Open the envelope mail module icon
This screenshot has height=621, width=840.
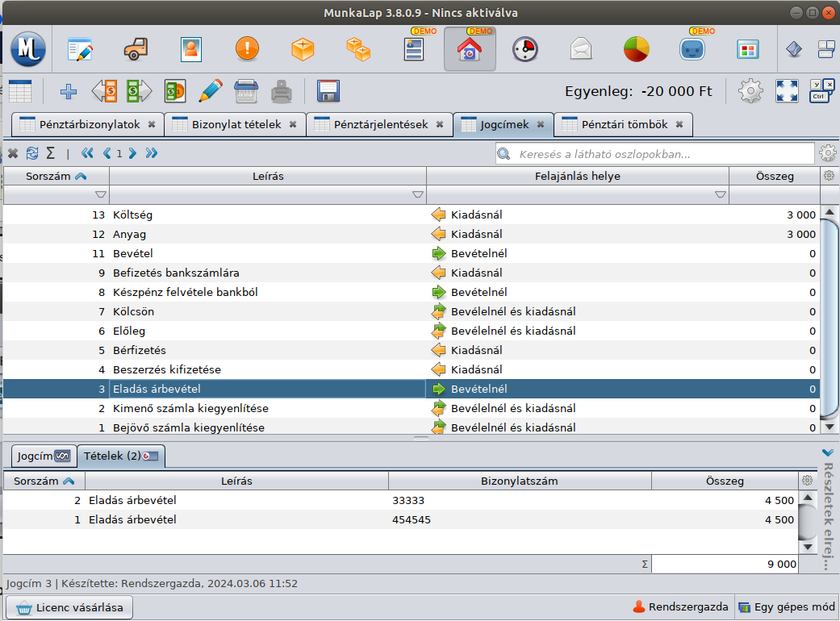(580, 49)
